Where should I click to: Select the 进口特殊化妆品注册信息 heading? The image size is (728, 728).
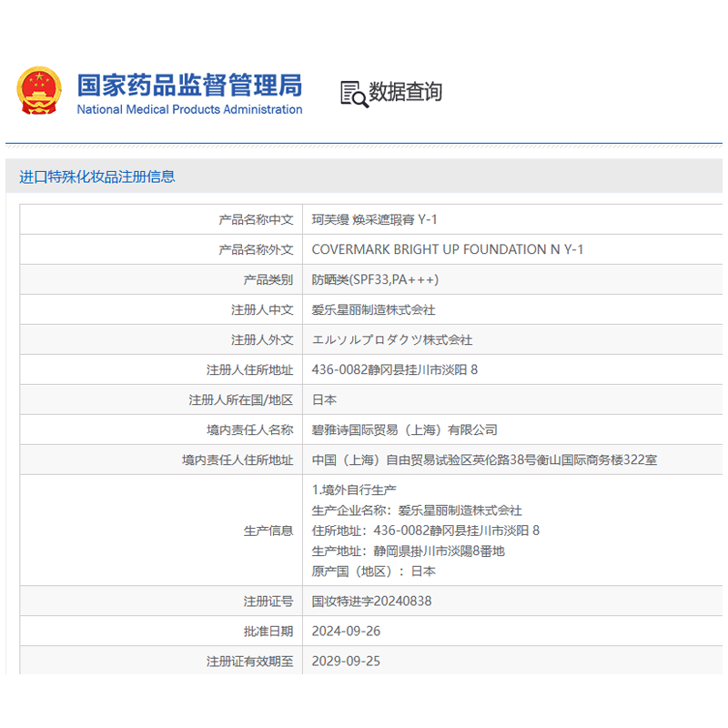click(x=97, y=177)
